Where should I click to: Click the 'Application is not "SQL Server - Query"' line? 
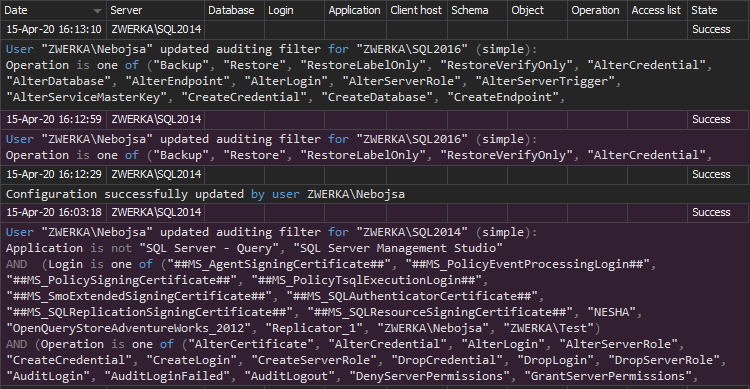pyautogui.click(x=254, y=248)
